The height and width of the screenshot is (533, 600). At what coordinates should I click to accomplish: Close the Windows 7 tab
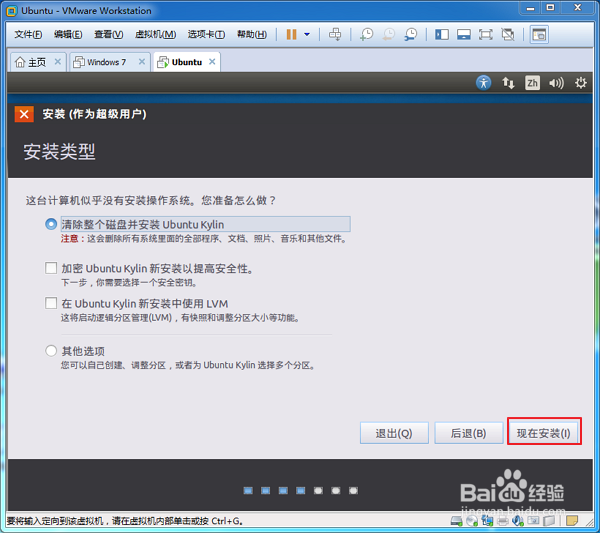click(142, 62)
